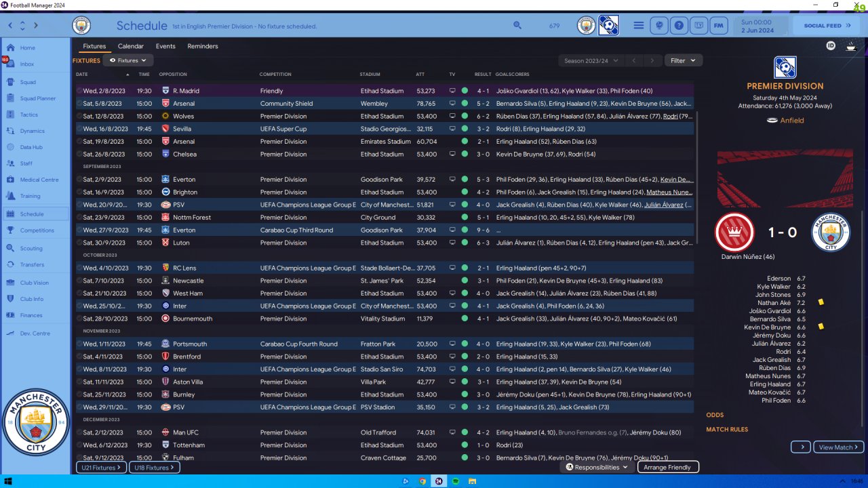Open the FM menu button

pos(719,26)
